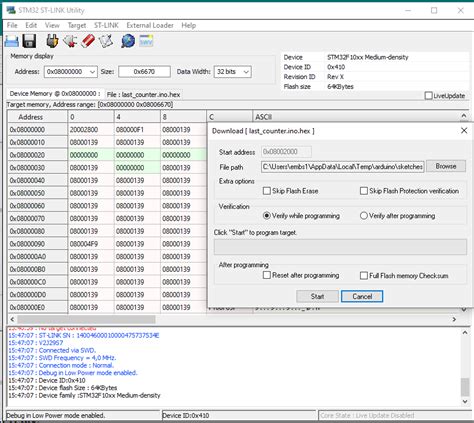Click log line Connected via SWD
Image resolution: width=474 pixels, height=423 pixels.
[x=52, y=350]
